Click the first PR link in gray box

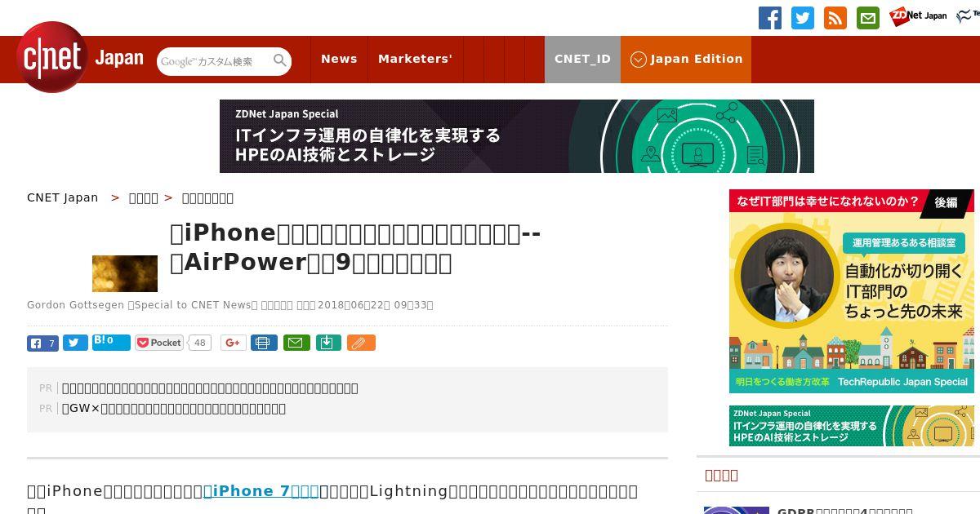click(210, 388)
